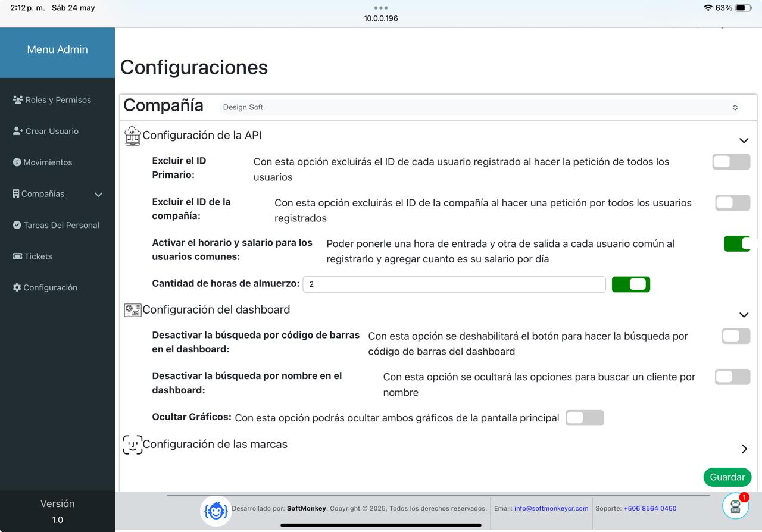762x532 pixels.
Task: Toggle the Excluir el ID Primario switch
Action: (731, 161)
